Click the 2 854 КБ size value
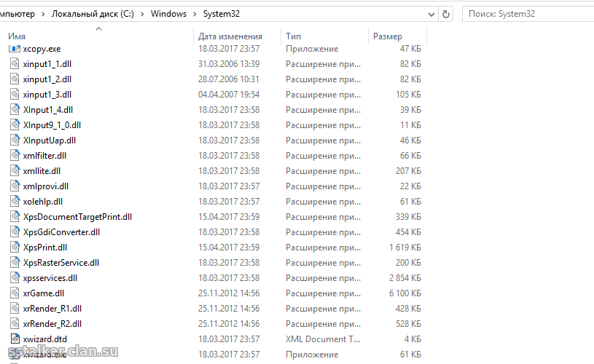The width and height of the screenshot is (594, 364). [405, 278]
